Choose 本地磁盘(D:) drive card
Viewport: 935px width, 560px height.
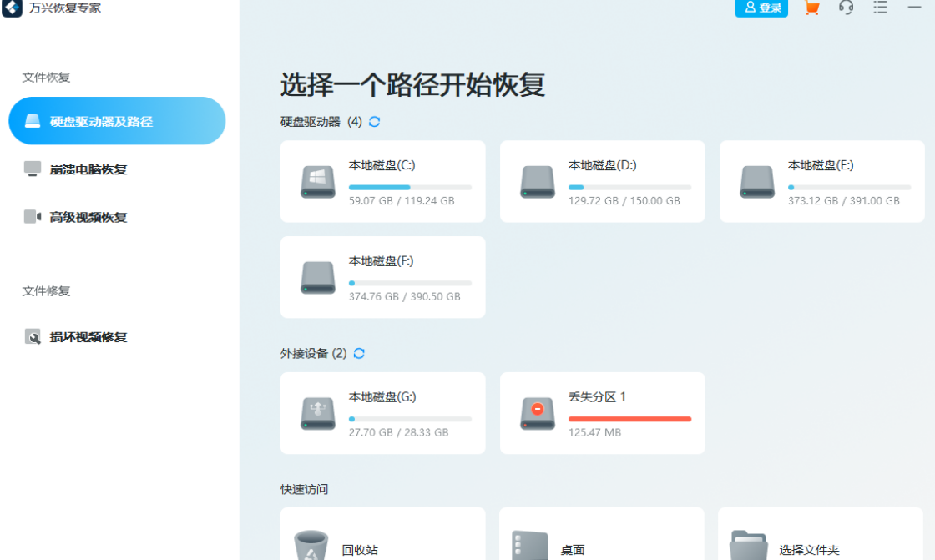pos(602,181)
